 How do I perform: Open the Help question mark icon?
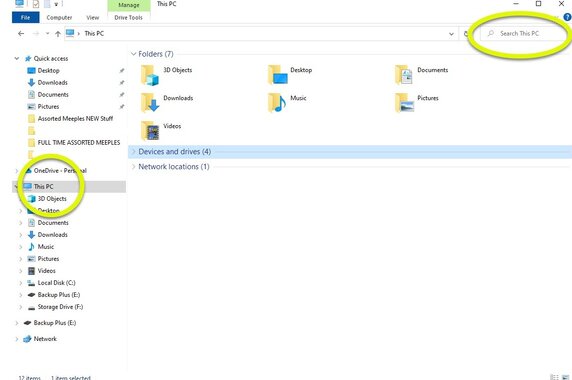tap(567, 17)
